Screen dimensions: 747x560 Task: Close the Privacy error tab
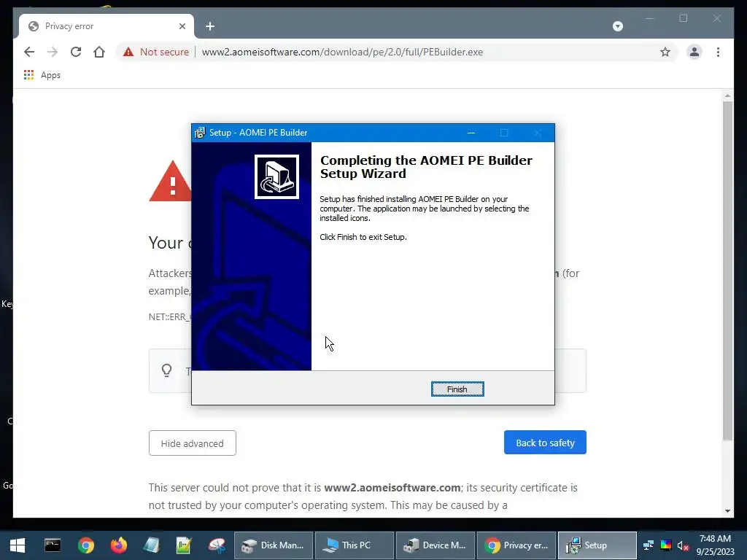182,26
